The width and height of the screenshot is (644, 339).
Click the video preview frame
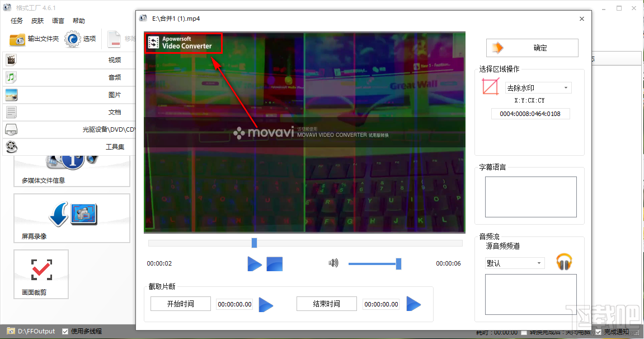[304, 132]
